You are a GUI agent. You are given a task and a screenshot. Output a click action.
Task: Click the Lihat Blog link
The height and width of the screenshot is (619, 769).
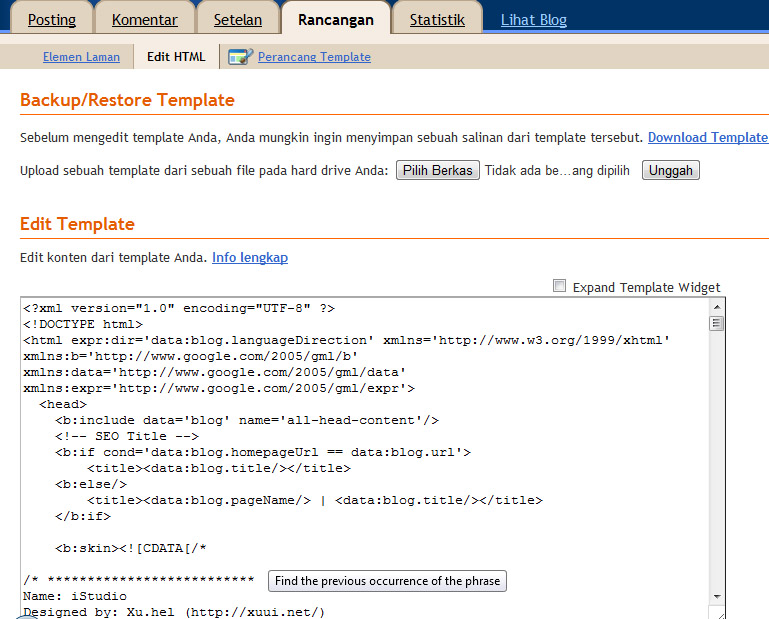click(534, 20)
